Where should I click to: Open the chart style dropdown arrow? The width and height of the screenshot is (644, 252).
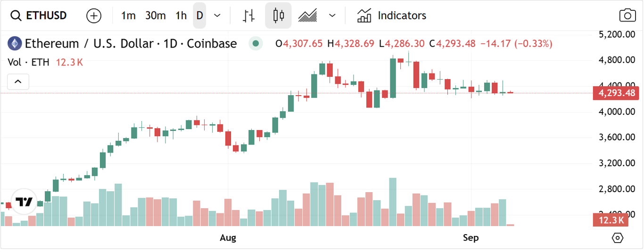point(332,16)
